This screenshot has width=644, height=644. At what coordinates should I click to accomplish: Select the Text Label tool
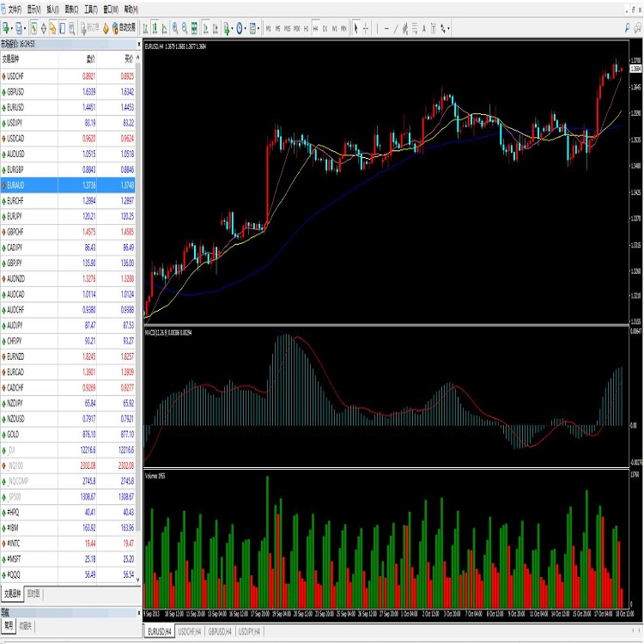tap(434, 28)
